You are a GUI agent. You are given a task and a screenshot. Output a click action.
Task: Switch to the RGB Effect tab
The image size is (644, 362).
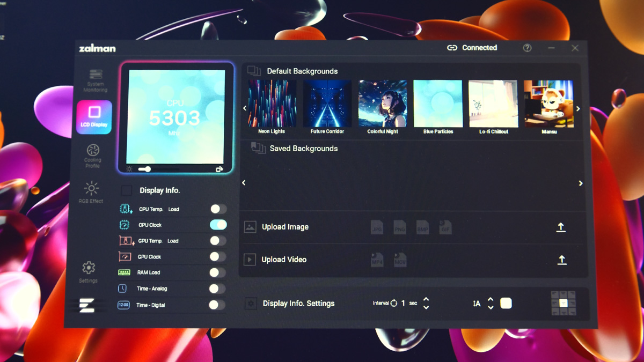pos(91,192)
